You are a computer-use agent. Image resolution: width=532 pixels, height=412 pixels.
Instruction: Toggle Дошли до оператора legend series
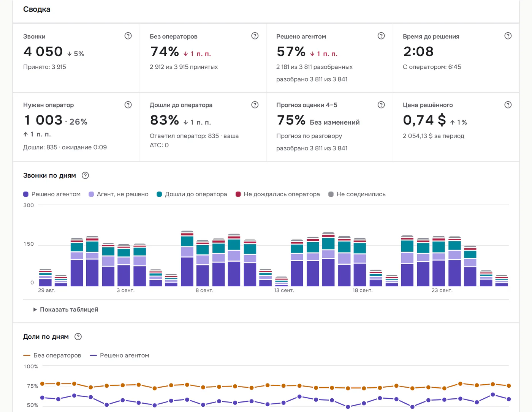[x=192, y=194]
